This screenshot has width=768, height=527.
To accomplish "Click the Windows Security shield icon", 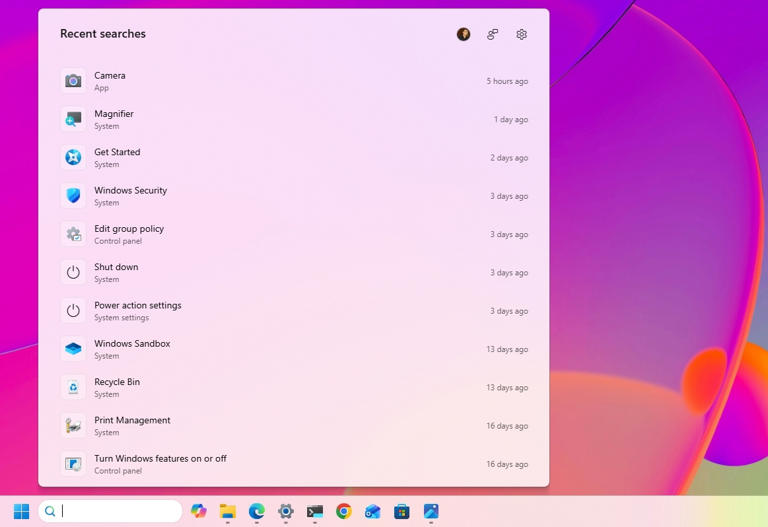I will point(73,195).
